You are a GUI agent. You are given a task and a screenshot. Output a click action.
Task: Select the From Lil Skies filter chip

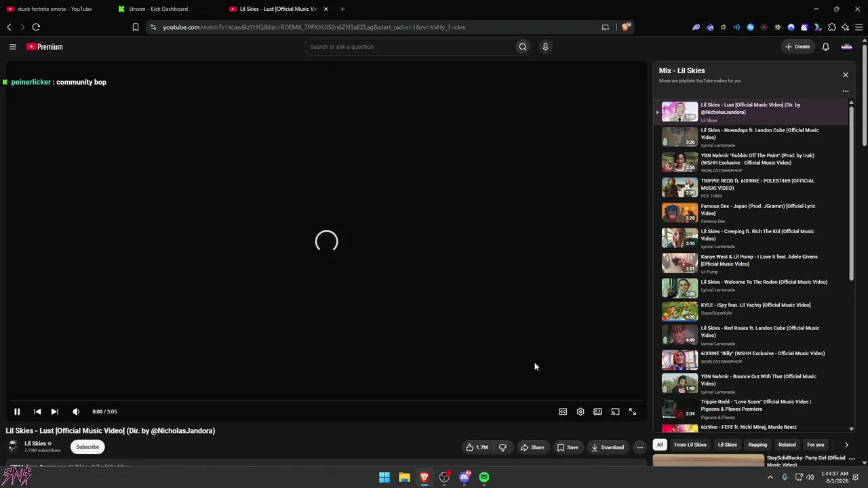click(690, 445)
